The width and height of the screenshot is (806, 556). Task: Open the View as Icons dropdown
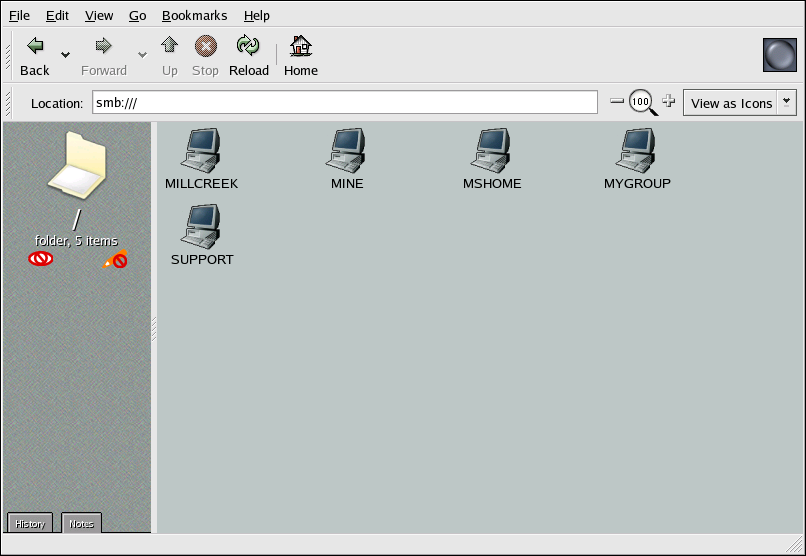pos(739,103)
